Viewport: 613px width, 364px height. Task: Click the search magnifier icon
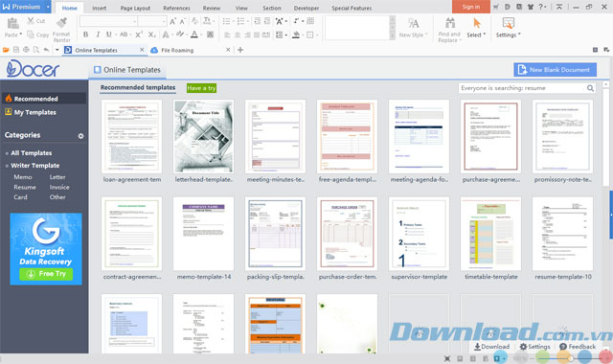590,88
